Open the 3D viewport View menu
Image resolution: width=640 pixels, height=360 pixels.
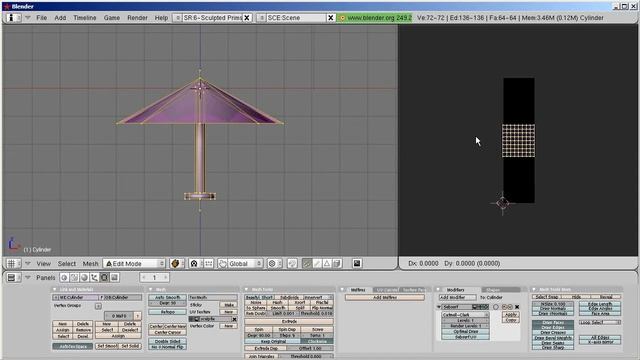click(44, 264)
